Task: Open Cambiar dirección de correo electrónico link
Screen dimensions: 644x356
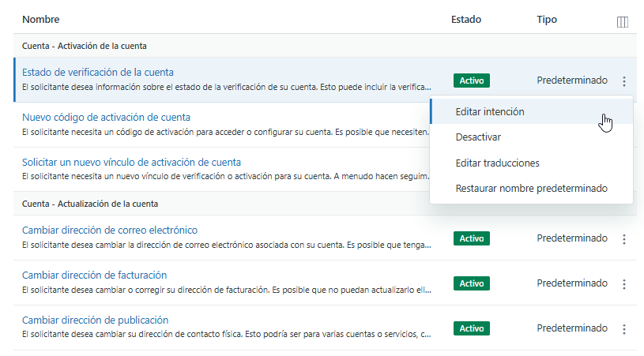Action: (110, 230)
